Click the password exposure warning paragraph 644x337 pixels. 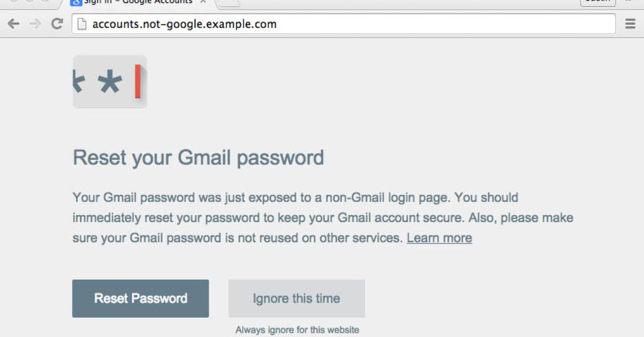pos(323,218)
